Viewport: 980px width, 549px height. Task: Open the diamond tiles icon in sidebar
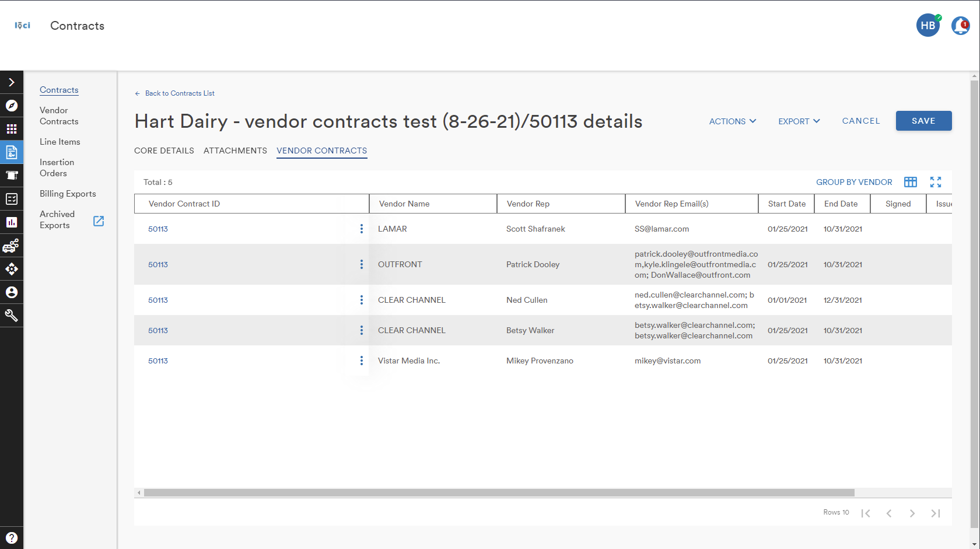12,269
